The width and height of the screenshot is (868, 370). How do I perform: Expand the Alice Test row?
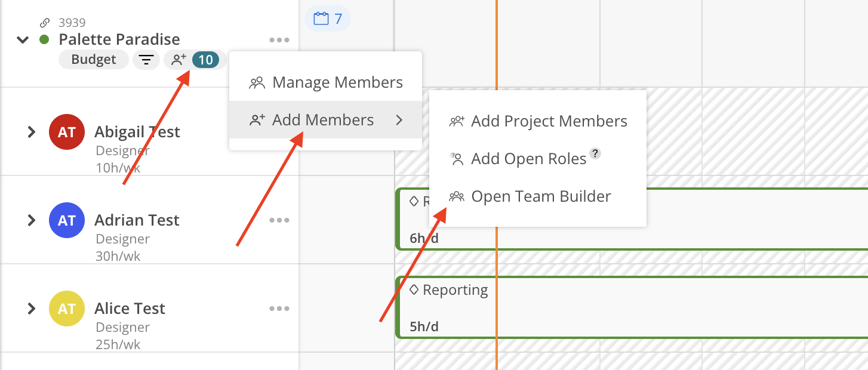(32, 309)
